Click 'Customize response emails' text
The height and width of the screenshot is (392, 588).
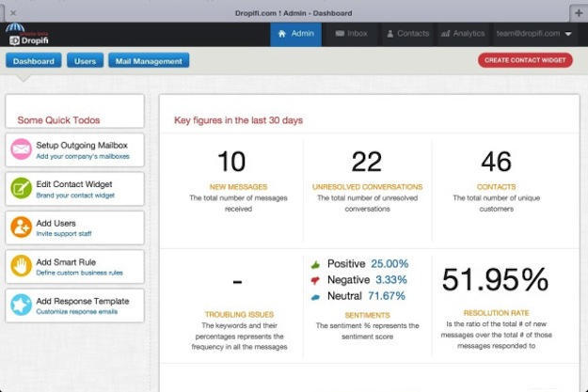(77, 312)
